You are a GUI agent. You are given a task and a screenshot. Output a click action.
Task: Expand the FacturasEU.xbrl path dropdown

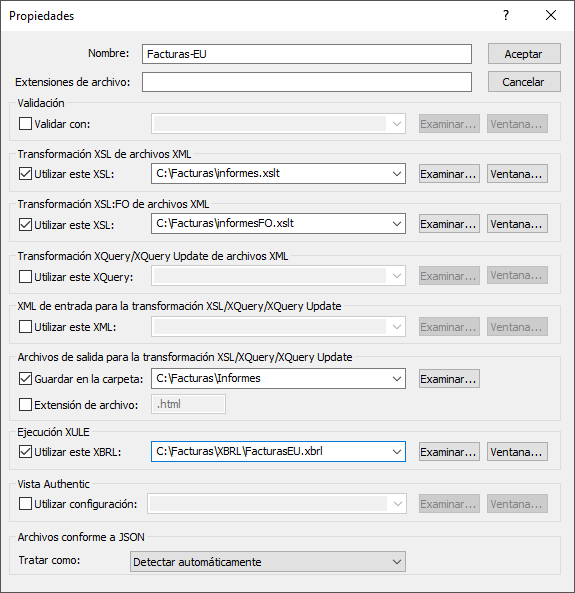pyautogui.click(x=396, y=452)
